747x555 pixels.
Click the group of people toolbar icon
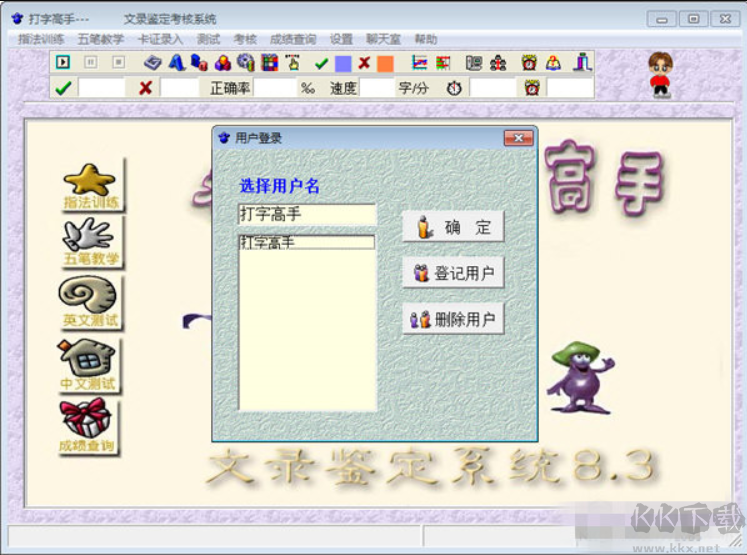tap(498, 63)
